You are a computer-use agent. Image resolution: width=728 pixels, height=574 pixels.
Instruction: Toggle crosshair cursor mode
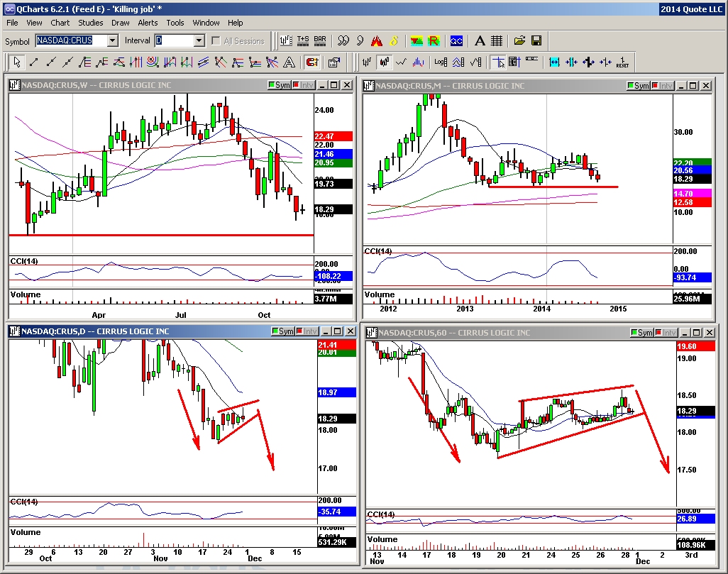point(498,62)
